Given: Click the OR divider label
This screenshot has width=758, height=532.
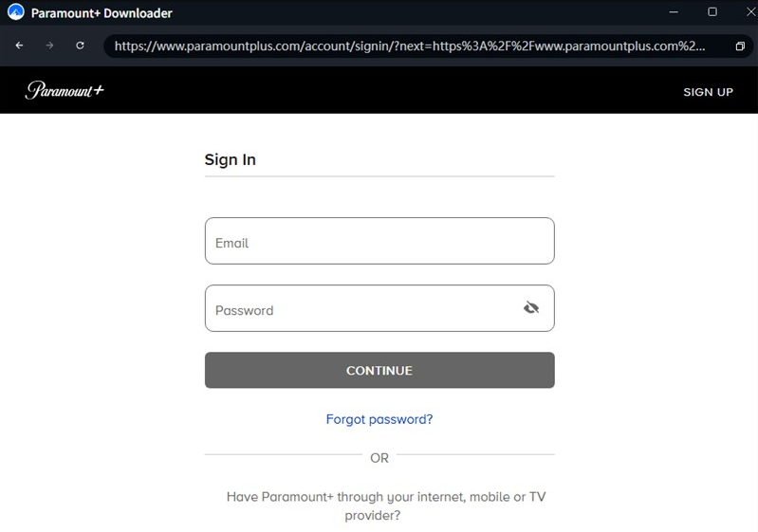Looking at the screenshot, I should [379, 458].
